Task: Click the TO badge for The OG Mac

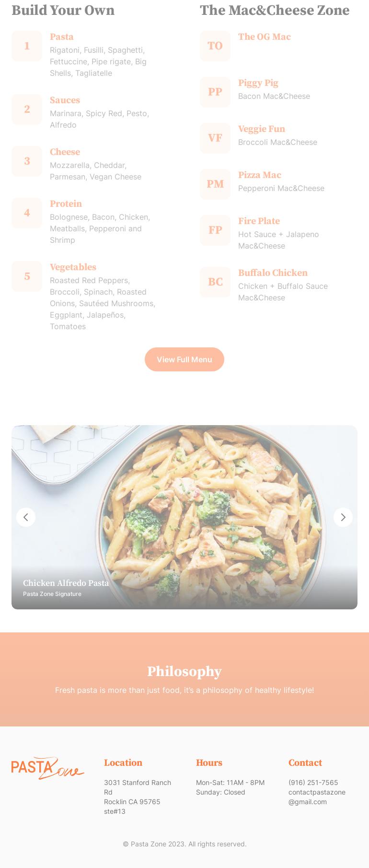Action: click(215, 46)
